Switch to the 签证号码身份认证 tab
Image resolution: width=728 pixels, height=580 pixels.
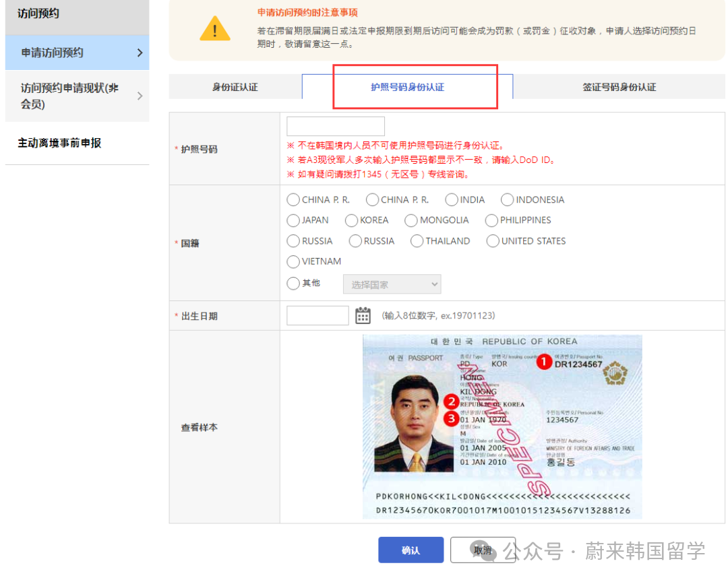[619, 86]
